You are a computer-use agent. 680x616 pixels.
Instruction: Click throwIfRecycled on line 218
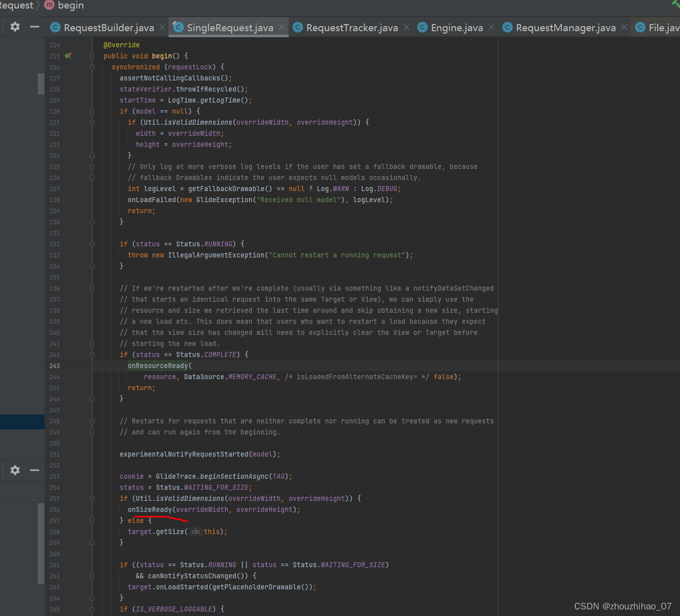click(x=206, y=89)
